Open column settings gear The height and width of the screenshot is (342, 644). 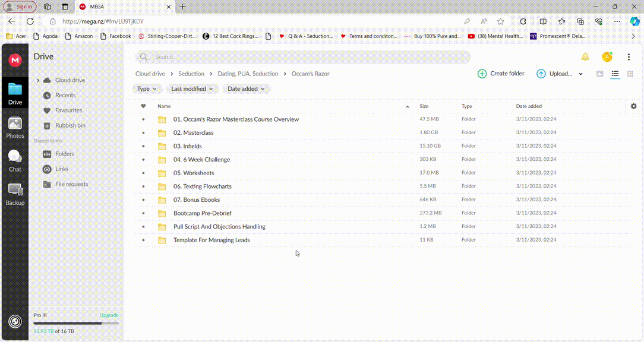point(634,106)
